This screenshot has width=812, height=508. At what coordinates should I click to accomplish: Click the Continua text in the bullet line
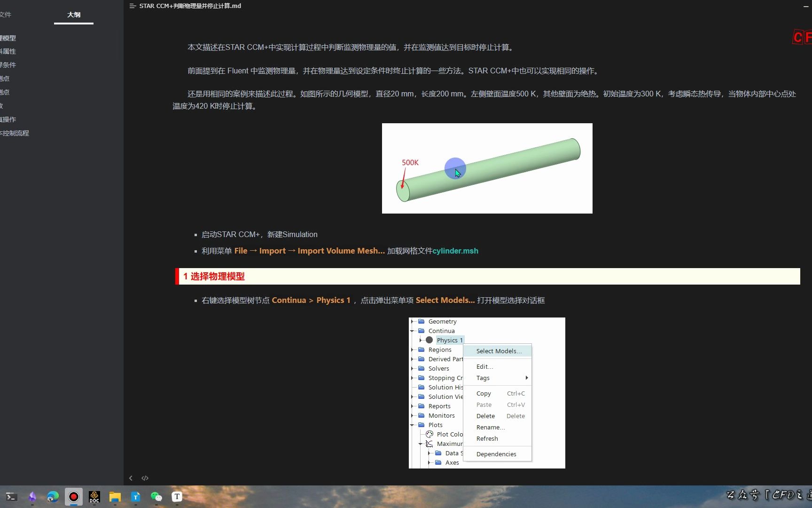pyautogui.click(x=289, y=300)
